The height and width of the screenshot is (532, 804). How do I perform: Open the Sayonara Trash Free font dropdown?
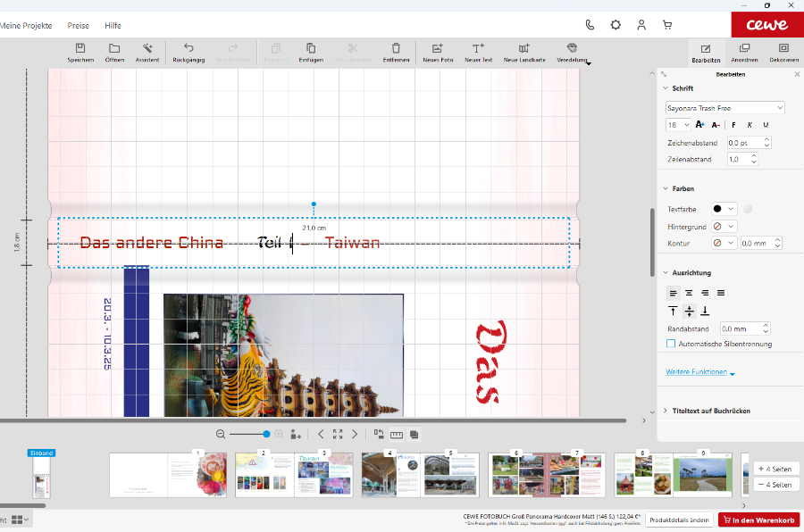point(725,108)
